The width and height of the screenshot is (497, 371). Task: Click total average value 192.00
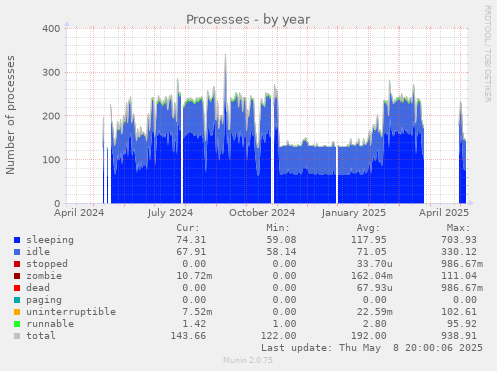(369, 336)
